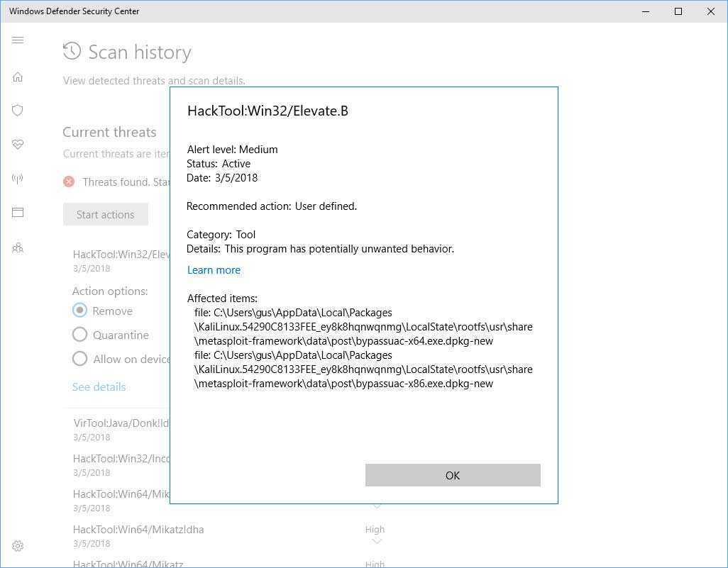This screenshot has height=568, width=728.
Task: Click the bypassuac-x86.exe.dpkg-new file path
Action: [x=363, y=369]
